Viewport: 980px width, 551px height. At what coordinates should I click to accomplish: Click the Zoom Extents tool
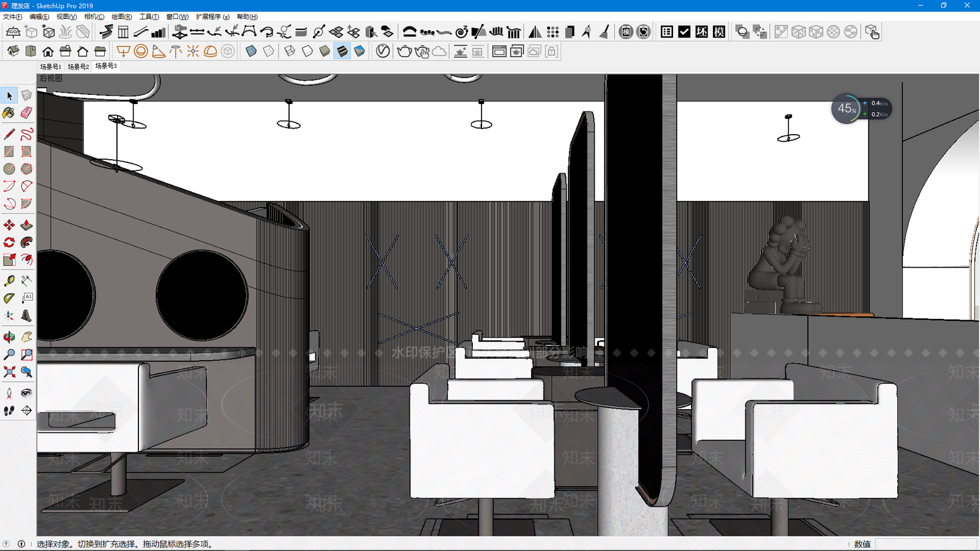point(9,372)
